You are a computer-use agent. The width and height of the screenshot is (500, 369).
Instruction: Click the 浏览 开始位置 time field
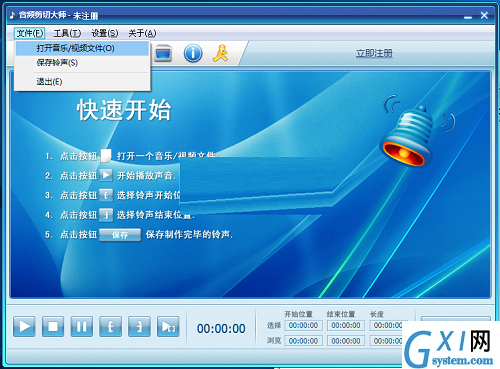[x=303, y=341]
